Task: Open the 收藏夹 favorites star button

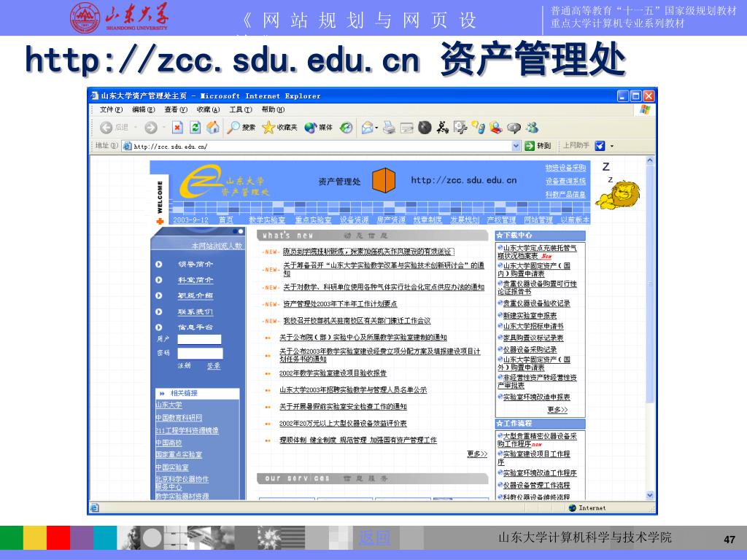Action: [x=279, y=127]
